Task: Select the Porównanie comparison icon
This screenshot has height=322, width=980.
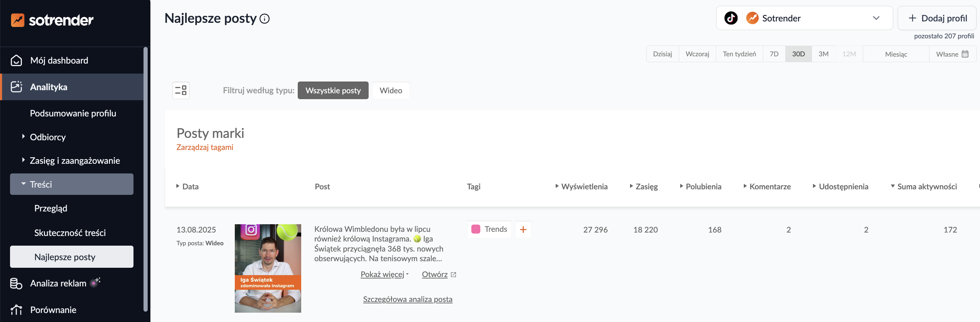Action: point(16,310)
